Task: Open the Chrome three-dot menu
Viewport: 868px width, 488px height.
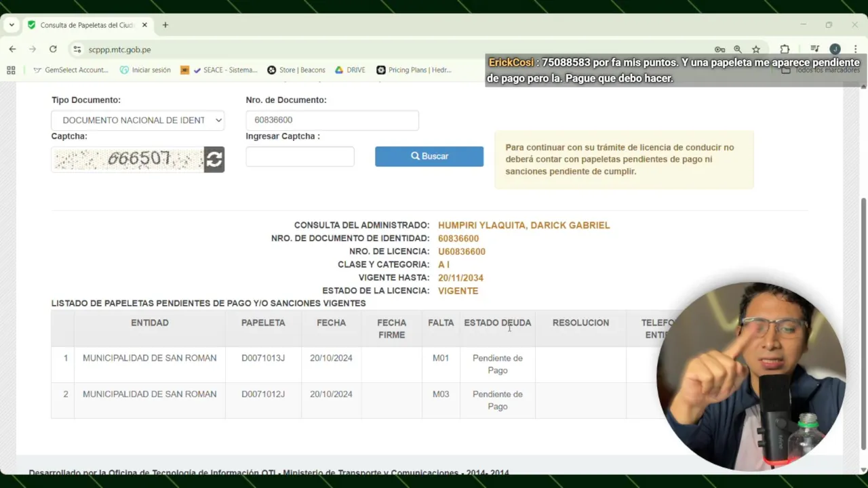Action: [855, 49]
